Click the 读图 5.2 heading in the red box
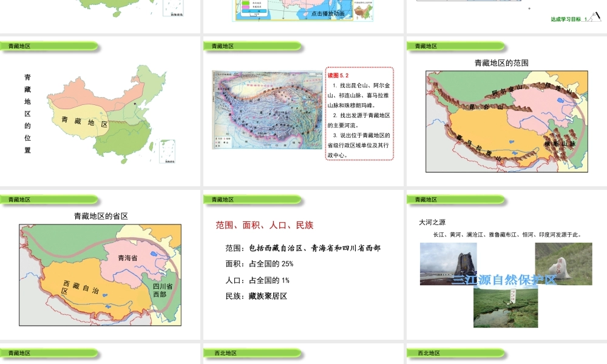This screenshot has height=364, width=607. coord(338,75)
